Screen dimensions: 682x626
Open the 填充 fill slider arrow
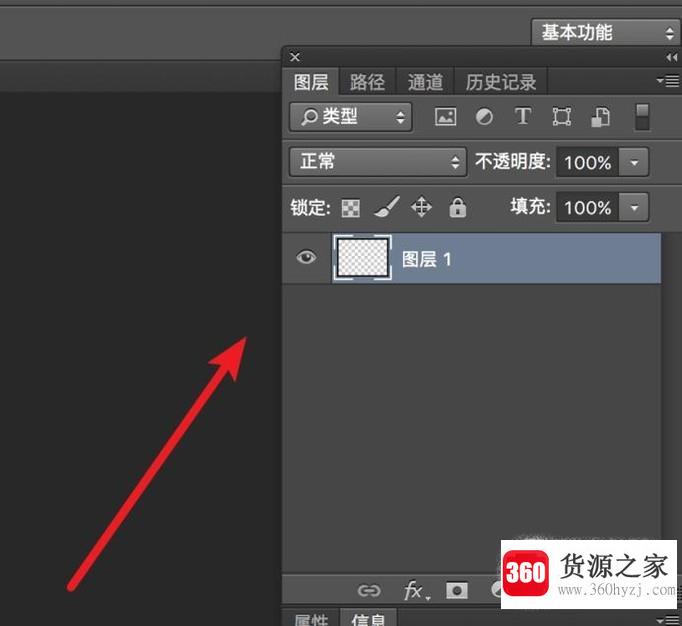pos(634,208)
